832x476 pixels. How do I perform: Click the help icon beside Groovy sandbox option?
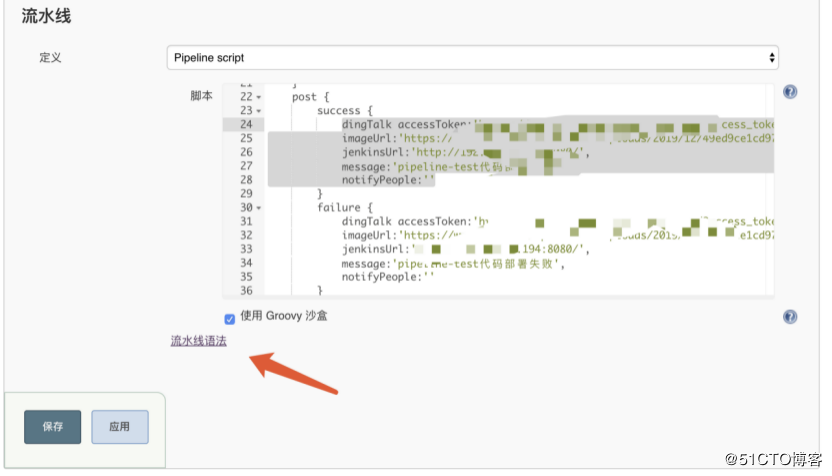click(790, 317)
